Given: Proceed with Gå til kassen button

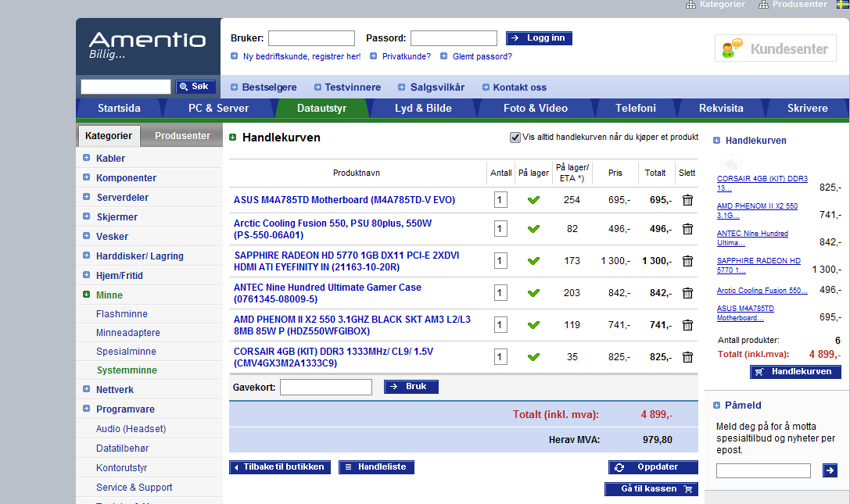Looking at the screenshot, I should point(651,489).
